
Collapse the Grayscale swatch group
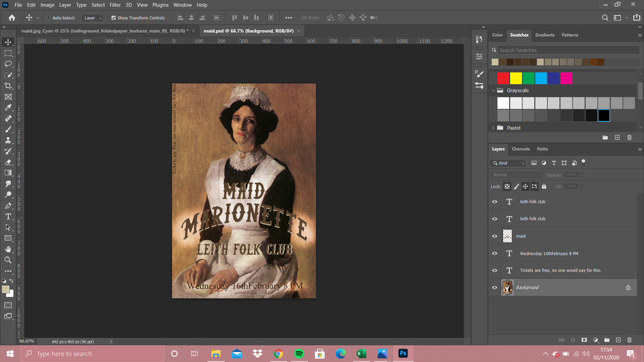(x=494, y=90)
